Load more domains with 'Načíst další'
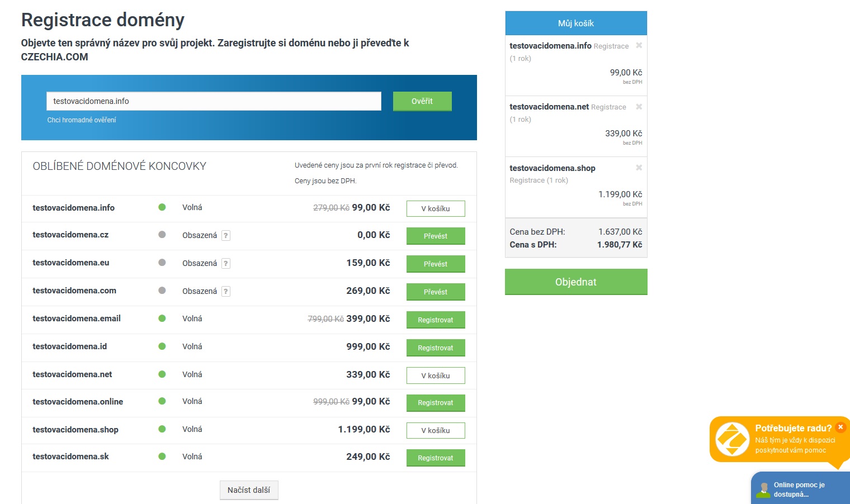 click(x=249, y=490)
